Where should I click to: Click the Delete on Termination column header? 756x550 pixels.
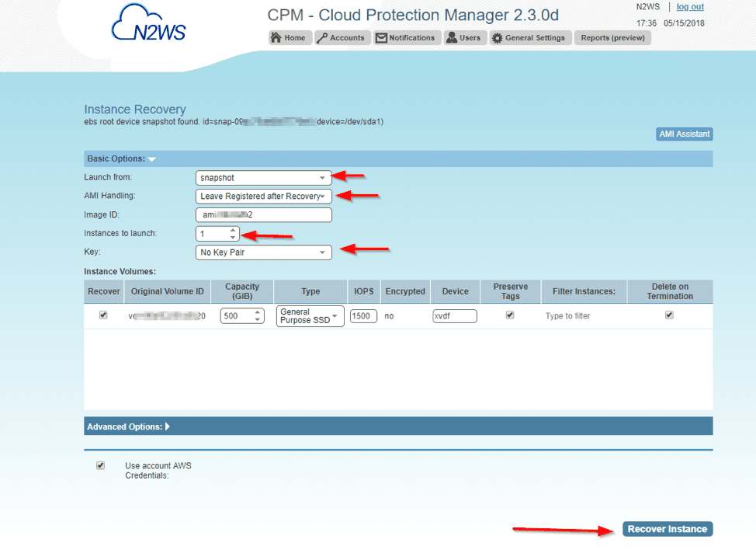(x=670, y=291)
